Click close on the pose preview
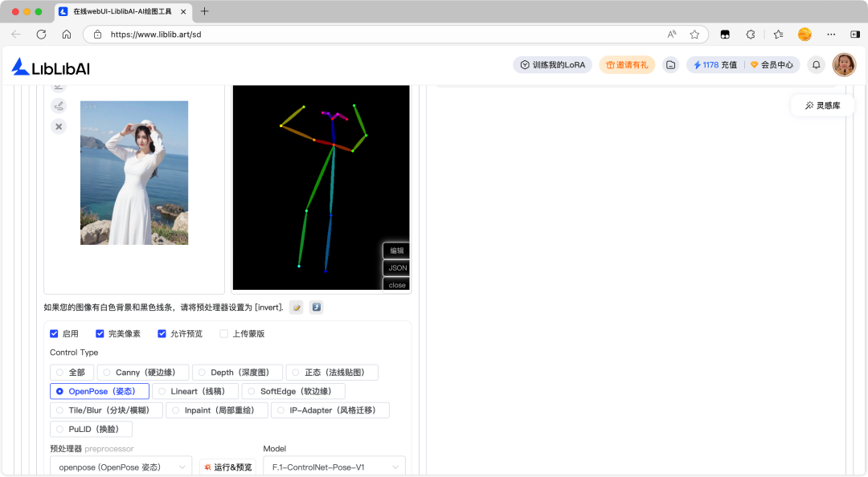 (x=396, y=284)
